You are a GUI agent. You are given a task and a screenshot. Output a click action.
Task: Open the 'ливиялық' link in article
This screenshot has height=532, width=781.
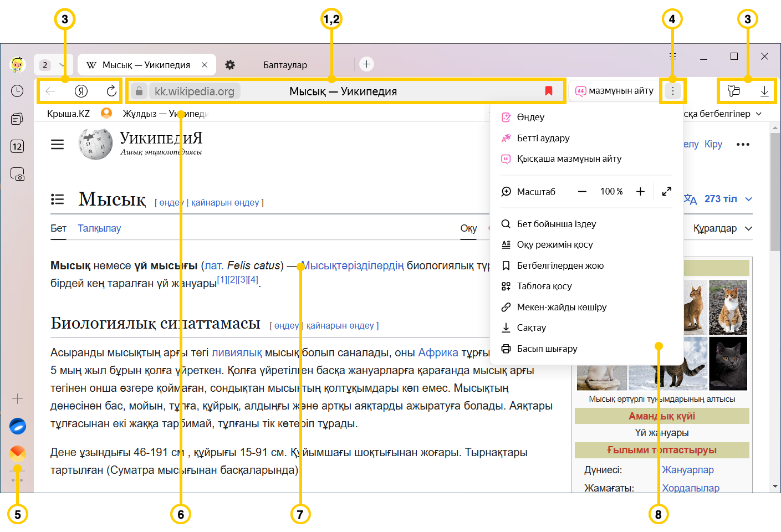coord(237,352)
